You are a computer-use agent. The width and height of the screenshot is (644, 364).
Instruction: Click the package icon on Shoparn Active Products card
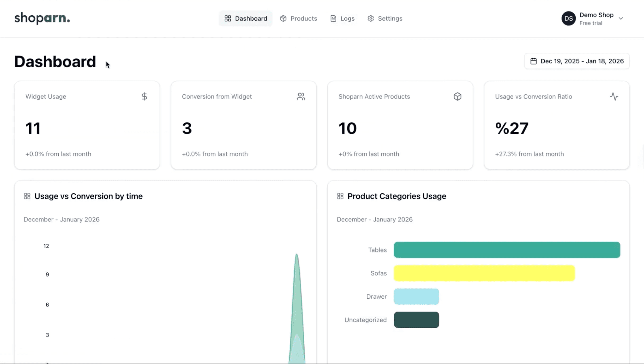pos(458,96)
